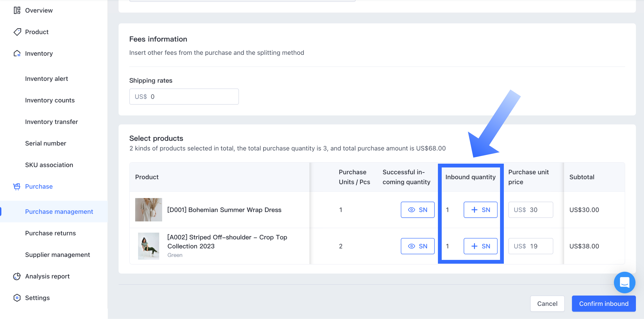
Task: Click the Inventory house icon
Action: click(x=17, y=54)
